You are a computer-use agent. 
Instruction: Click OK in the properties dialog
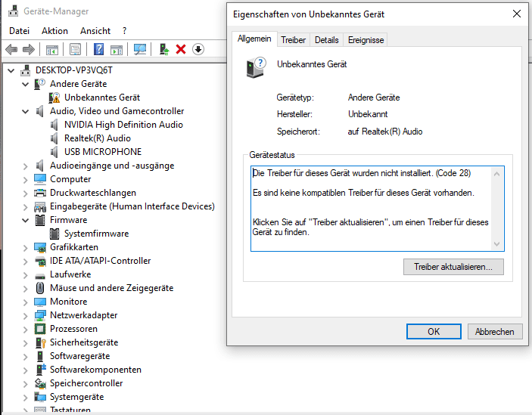[x=434, y=331]
